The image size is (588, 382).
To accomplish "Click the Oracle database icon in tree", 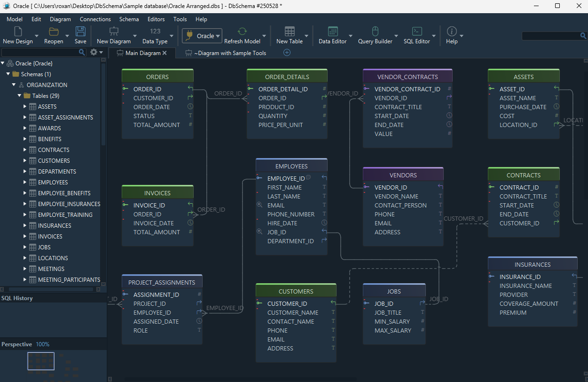I will click(10, 64).
